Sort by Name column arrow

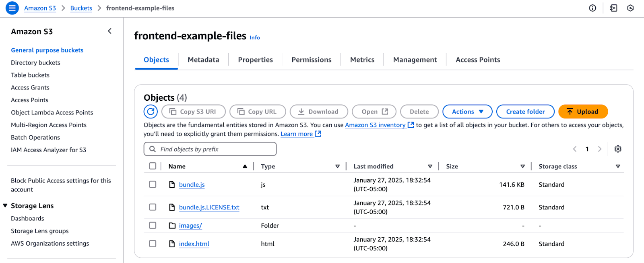click(x=245, y=166)
